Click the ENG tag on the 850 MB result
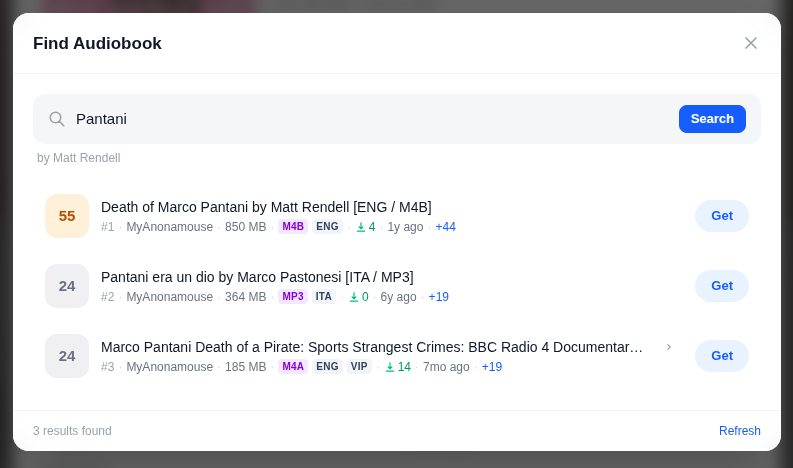The height and width of the screenshot is (468, 793). click(x=327, y=227)
